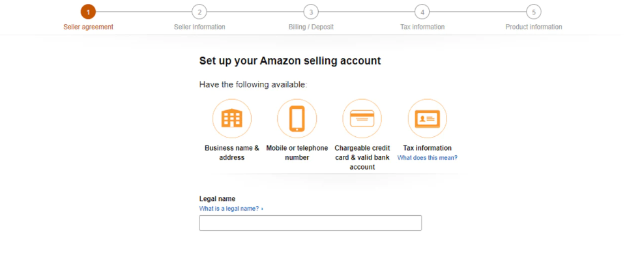
Task: Select step 3 circle in progress bar
Action: click(x=311, y=12)
